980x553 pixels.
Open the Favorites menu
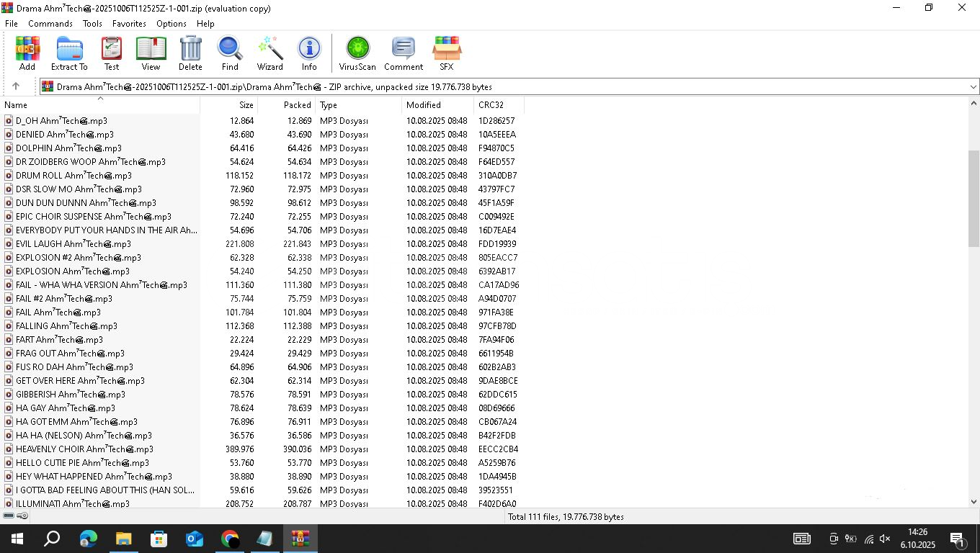click(x=129, y=24)
